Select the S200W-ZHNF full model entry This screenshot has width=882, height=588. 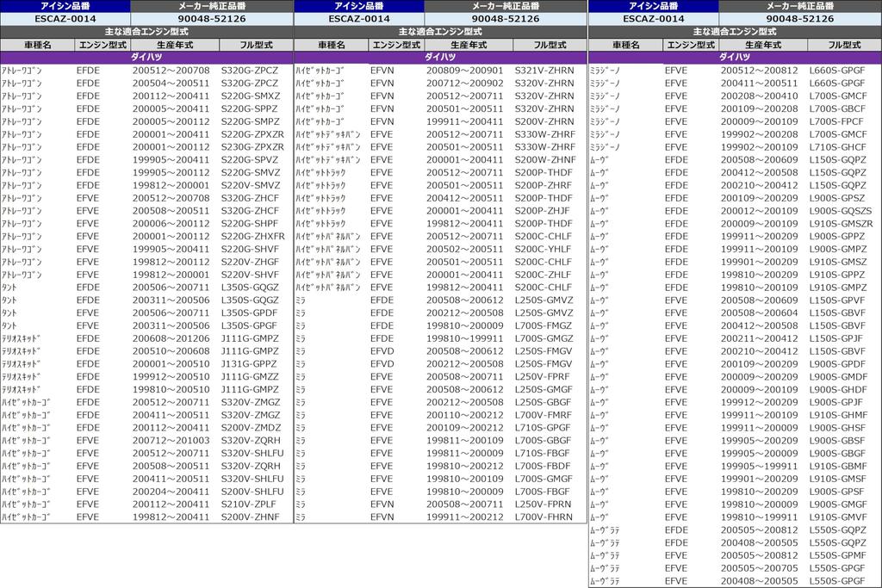click(x=544, y=159)
